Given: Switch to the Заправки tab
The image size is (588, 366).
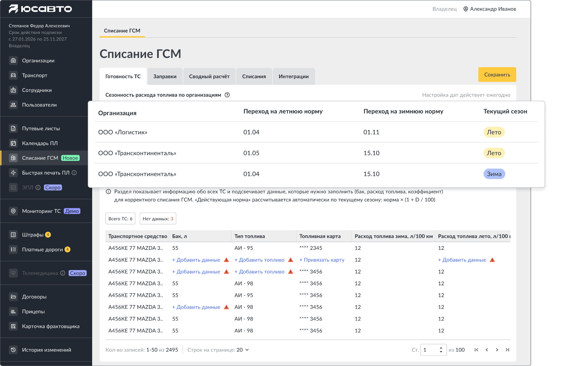Looking at the screenshot, I should coord(165,76).
